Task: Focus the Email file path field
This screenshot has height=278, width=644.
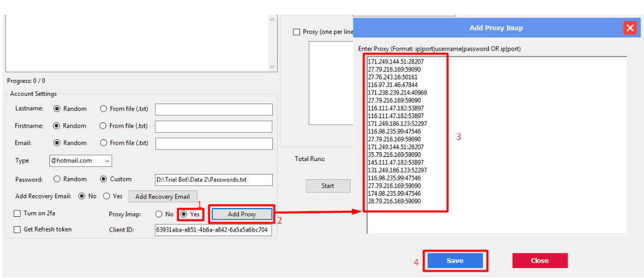Action: (214, 144)
